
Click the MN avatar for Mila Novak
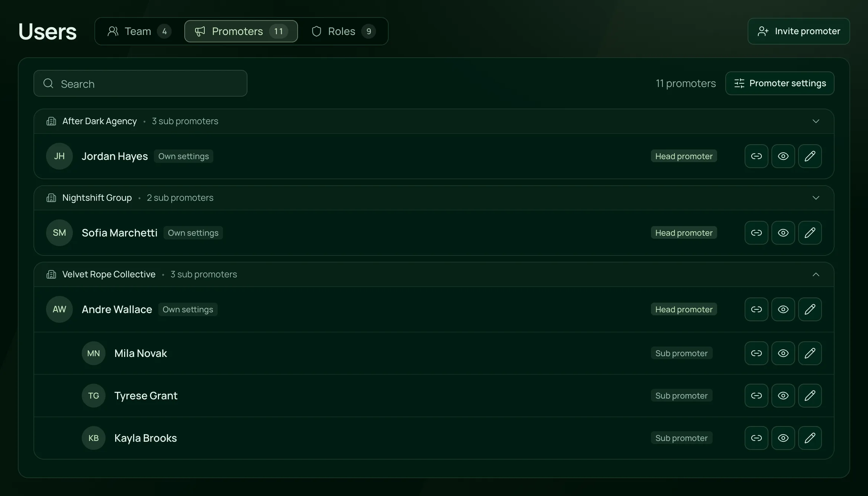pos(94,353)
